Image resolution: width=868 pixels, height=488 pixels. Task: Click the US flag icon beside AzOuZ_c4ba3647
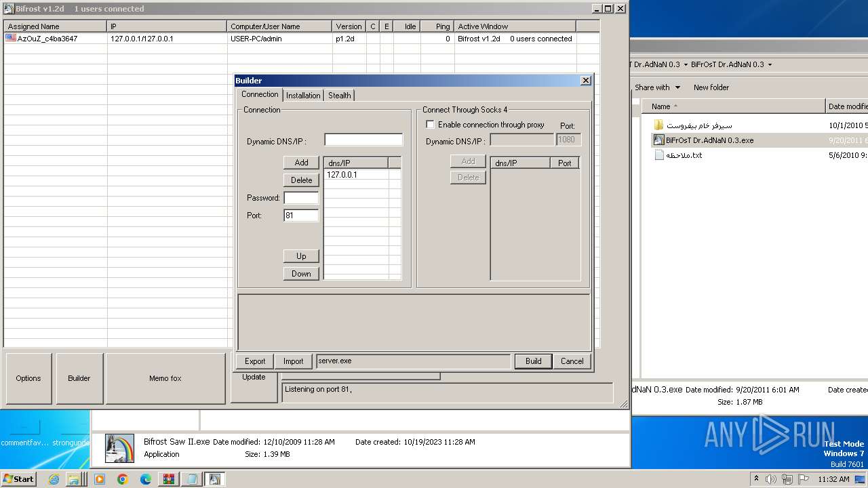coord(11,39)
